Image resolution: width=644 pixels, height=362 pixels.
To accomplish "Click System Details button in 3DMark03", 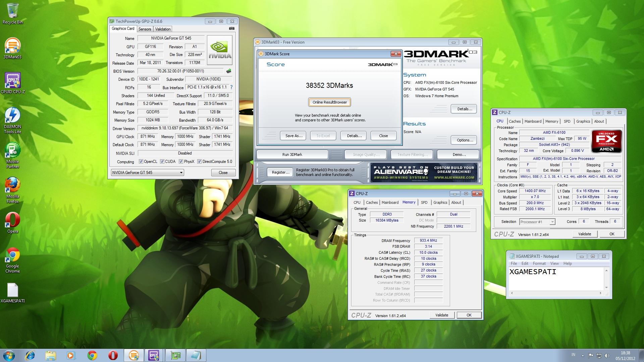I will tap(465, 109).
